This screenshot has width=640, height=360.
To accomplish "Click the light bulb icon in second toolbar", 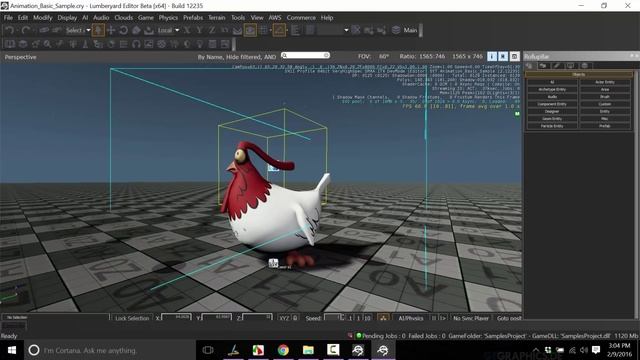I will 200,44.
